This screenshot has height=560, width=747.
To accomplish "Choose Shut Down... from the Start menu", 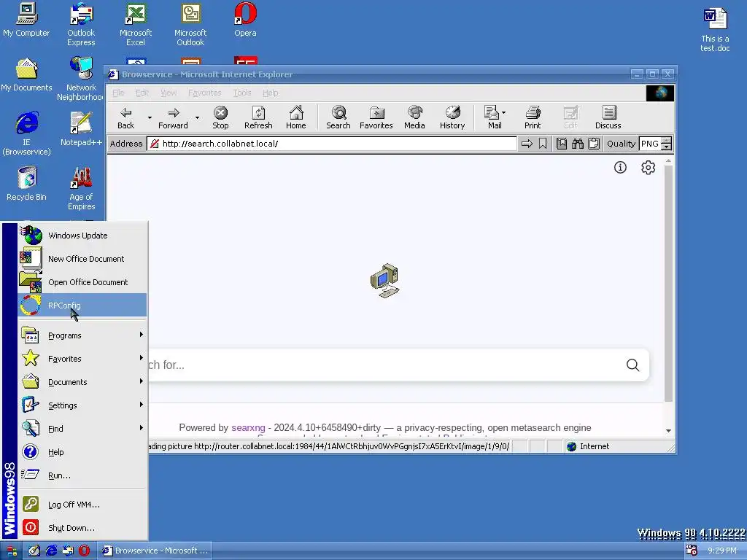I will [82, 528].
